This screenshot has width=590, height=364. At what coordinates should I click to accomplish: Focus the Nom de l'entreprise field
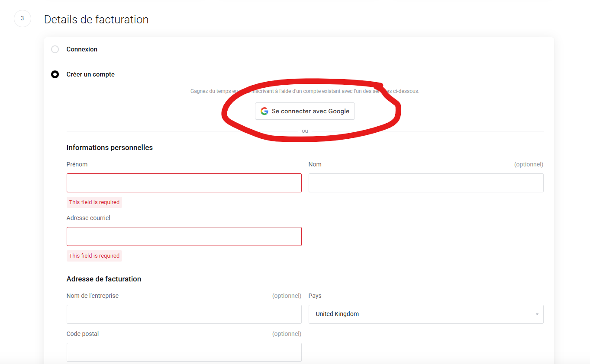coord(184,314)
